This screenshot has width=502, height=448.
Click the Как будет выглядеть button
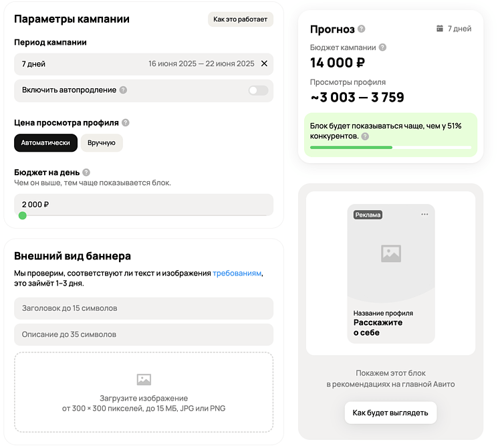(390, 413)
